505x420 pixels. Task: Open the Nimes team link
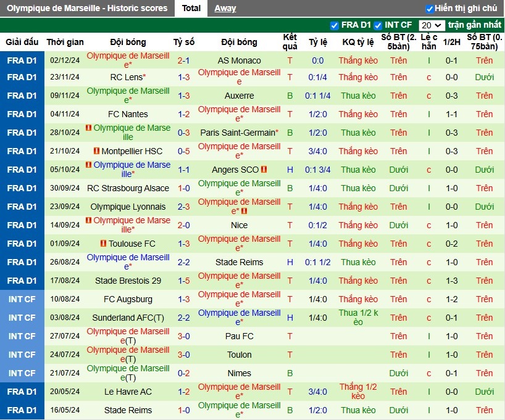tap(239, 373)
